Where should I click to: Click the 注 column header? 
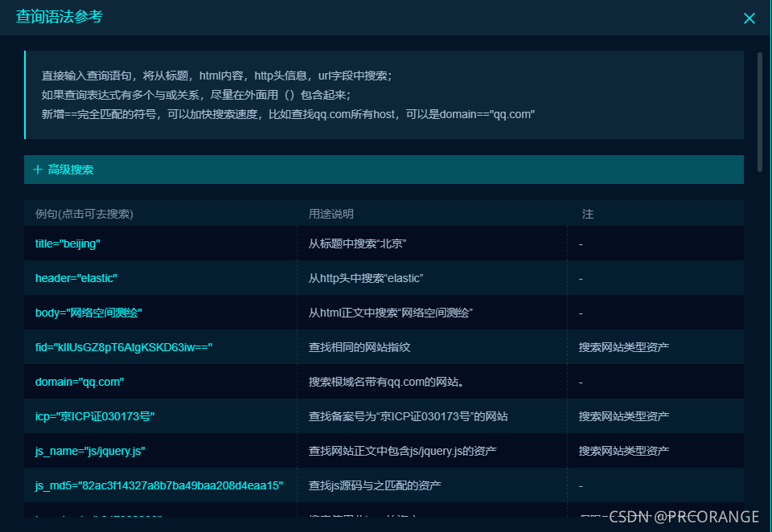click(x=588, y=214)
